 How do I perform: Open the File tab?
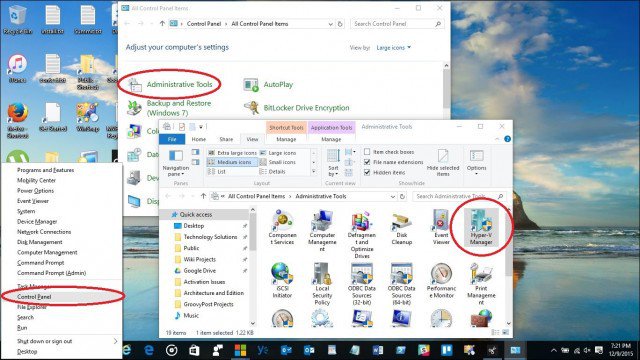[x=172, y=139]
